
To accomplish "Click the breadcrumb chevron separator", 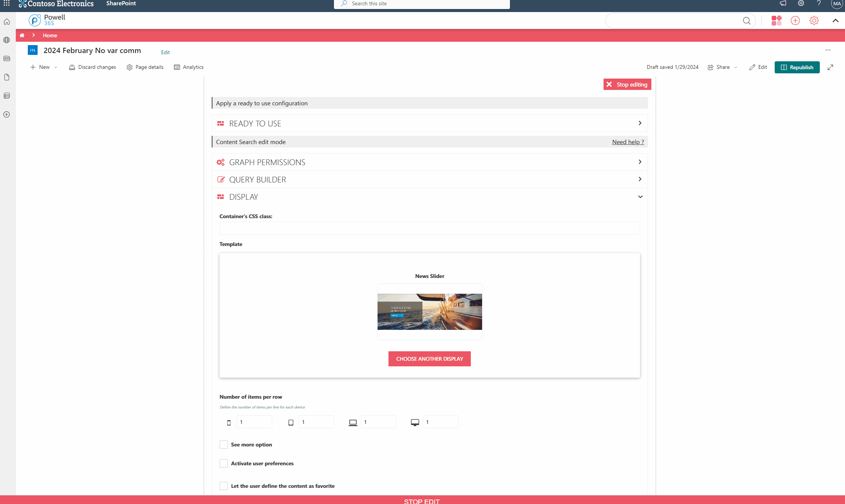I will (33, 35).
